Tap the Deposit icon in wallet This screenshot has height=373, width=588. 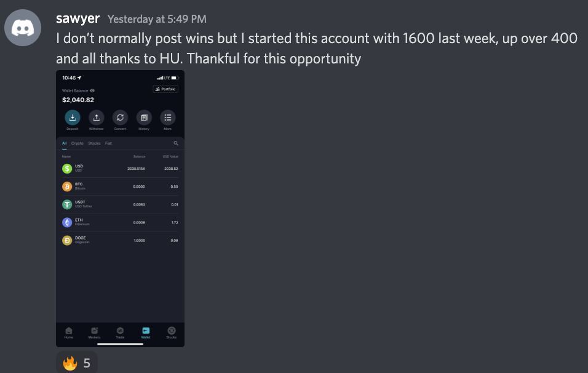point(72,118)
